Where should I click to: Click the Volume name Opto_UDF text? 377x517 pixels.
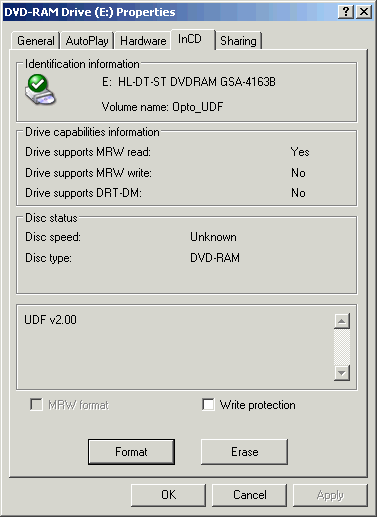coord(162,107)
